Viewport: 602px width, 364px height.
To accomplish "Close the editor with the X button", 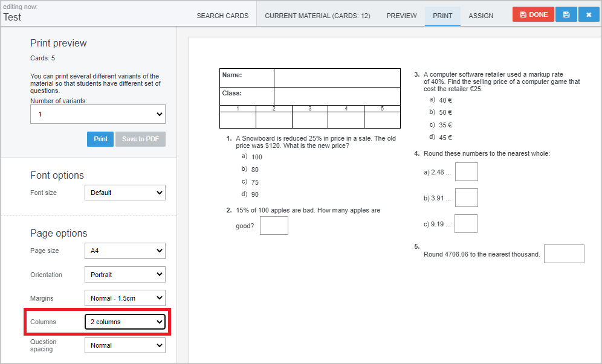I will pyautogui.click(x=589, y=14).
